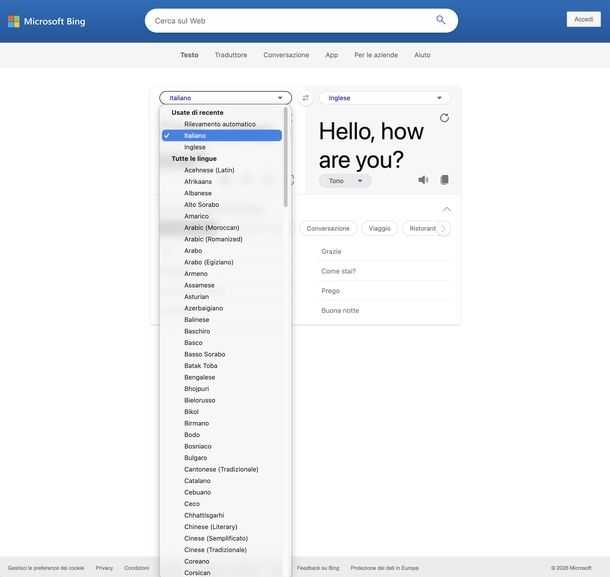Open the Aiuto tab
The image size is (610, 577).
point(422,55)
